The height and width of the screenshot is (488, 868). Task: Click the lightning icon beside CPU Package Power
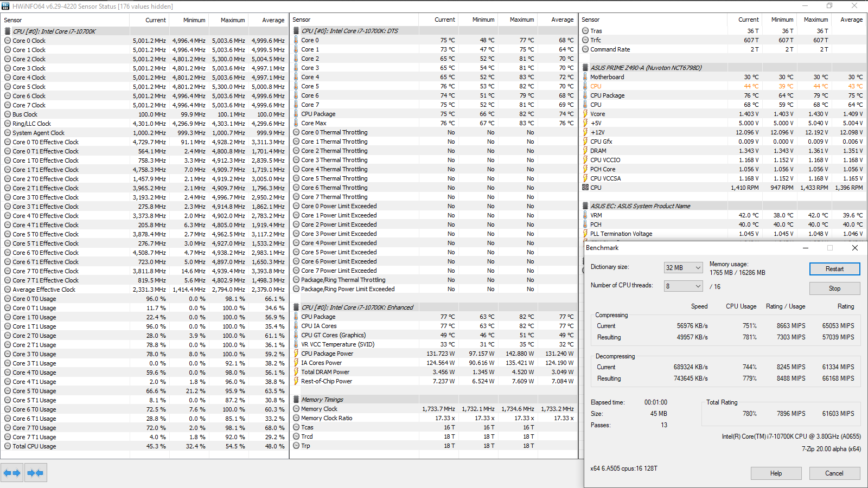click(296, 354)
